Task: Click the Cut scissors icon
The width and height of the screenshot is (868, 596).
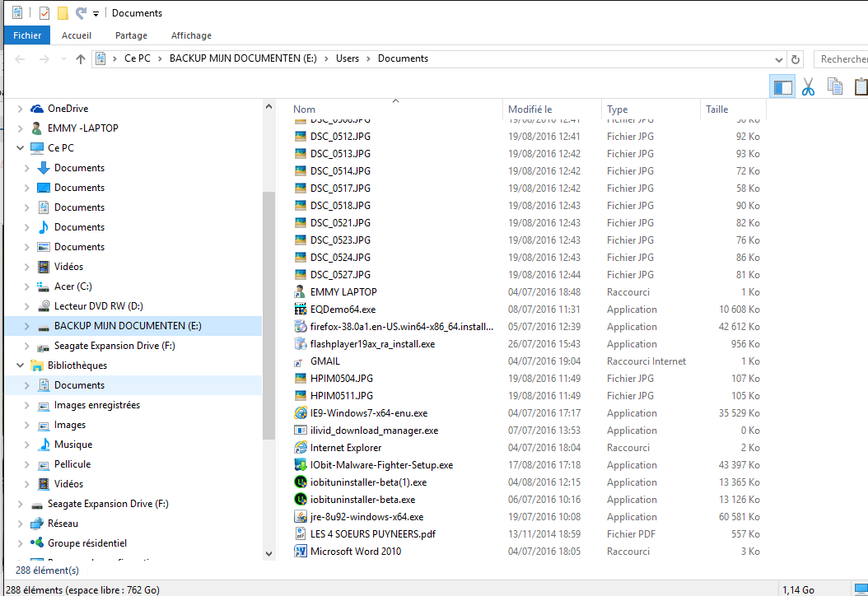Action: [x=808, y=86]
